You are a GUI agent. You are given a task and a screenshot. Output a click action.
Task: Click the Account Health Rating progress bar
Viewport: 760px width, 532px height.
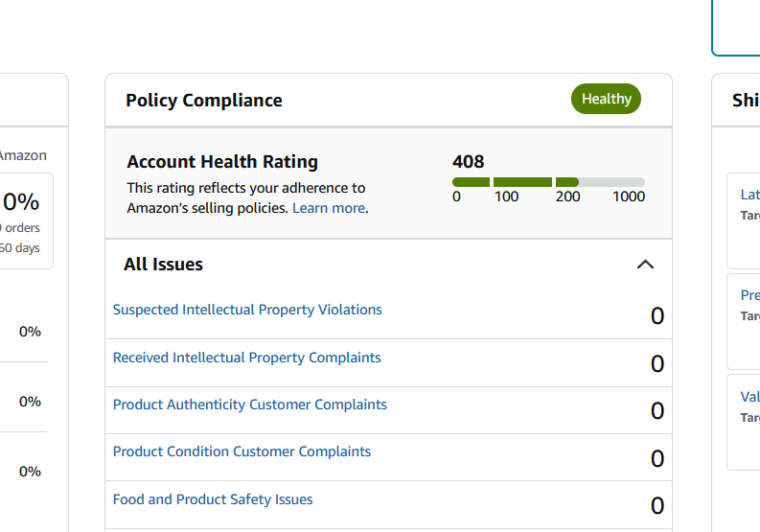tap(548, 182)
